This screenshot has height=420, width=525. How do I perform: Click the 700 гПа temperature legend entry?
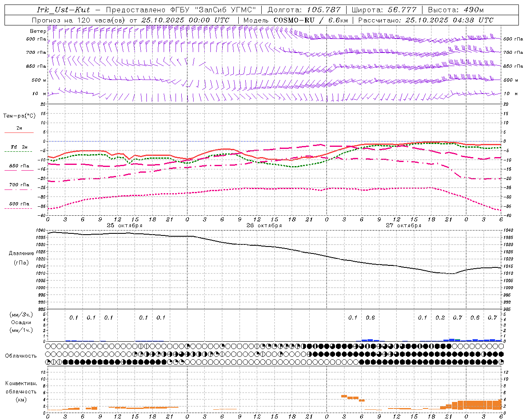(19, 185)
